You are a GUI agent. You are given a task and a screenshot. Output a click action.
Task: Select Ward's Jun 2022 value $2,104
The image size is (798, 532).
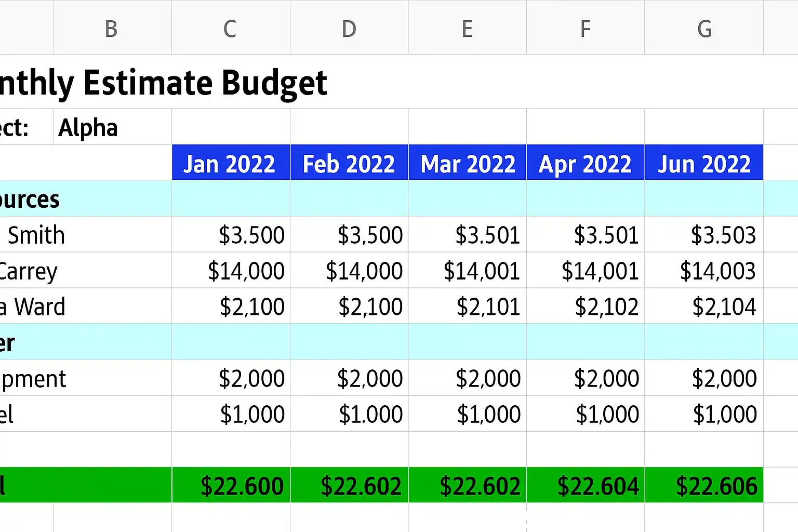(x=704, y=307)
